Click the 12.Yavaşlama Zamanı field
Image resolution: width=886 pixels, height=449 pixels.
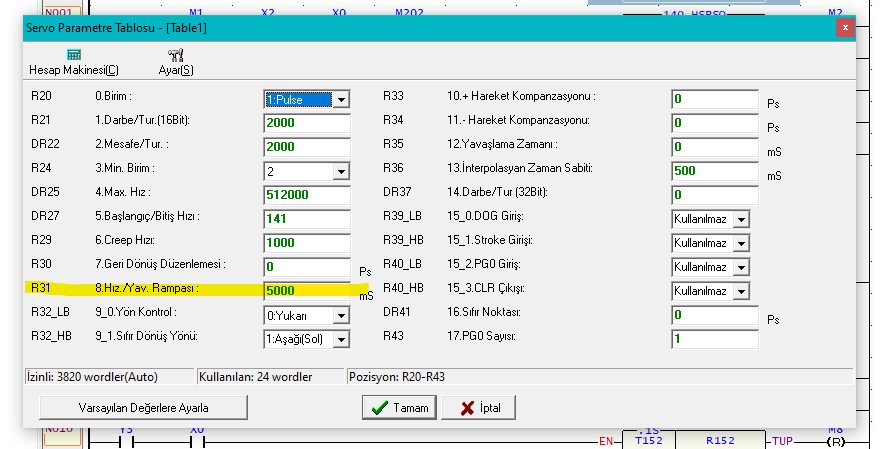click(715, 147)
